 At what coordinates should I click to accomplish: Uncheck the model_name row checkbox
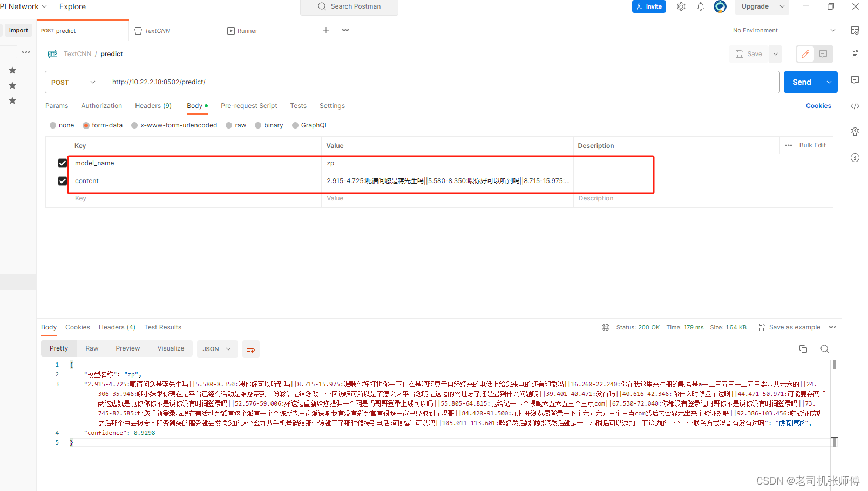pyautogui.click(x=63, y=163)
